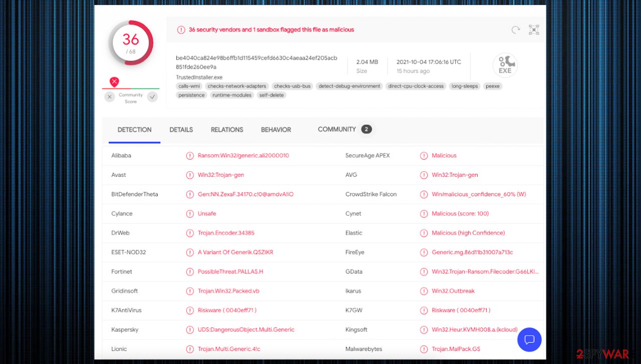
Task: Click the alert icon for Fortinet
Action: coord(190,272)
